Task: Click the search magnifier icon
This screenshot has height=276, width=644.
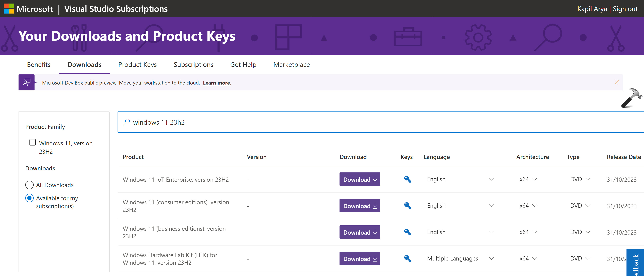Action: click(x=126, y=122)
